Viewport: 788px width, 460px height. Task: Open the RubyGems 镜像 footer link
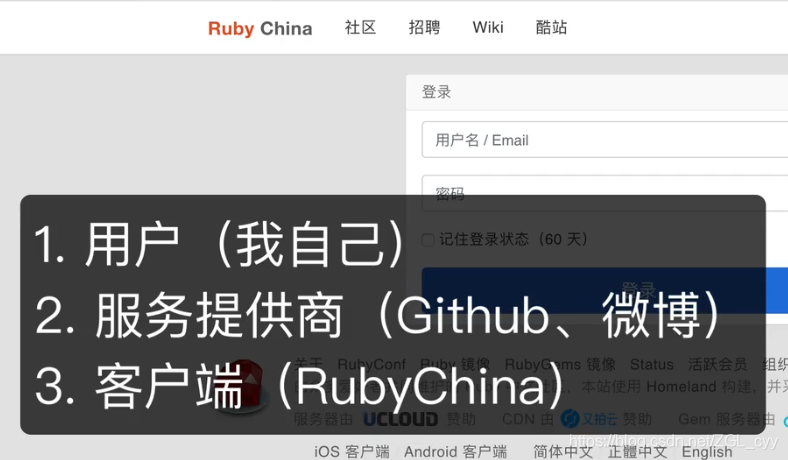coord(560,364)
